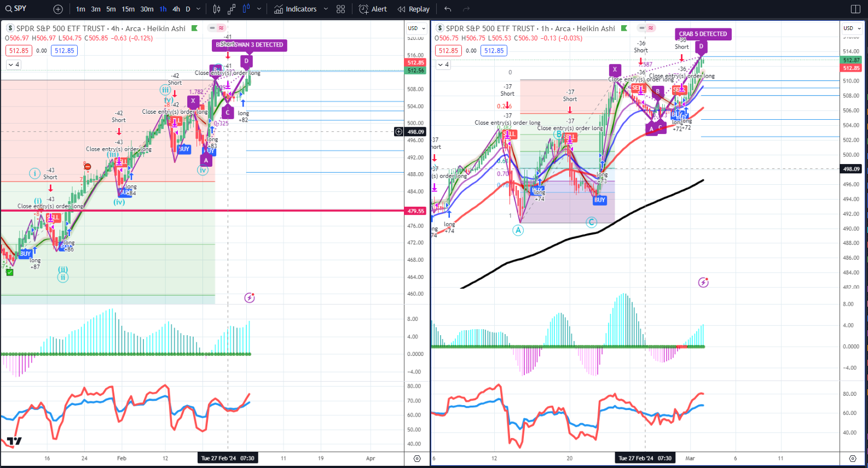Viewport: 868px width, 468px height.
Task: Click the green 512.87 price label on 1h axis
Action: click(x=851, y=60)
